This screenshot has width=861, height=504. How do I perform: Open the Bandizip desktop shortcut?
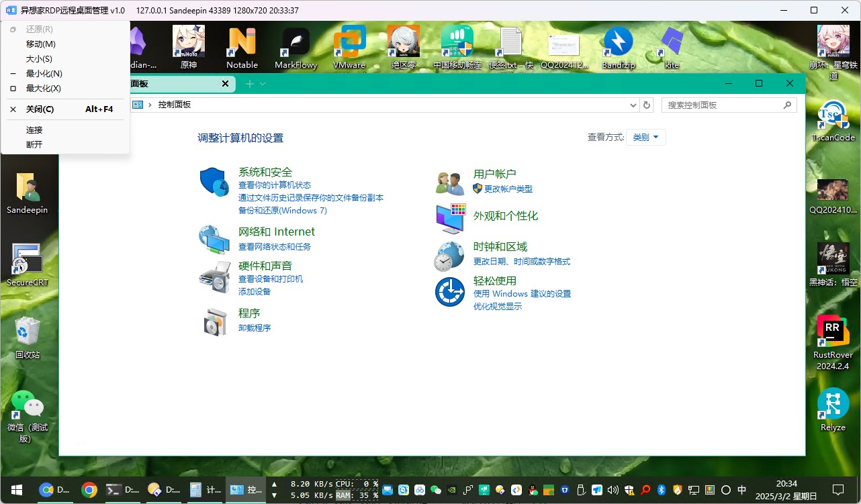pos(618,42)
